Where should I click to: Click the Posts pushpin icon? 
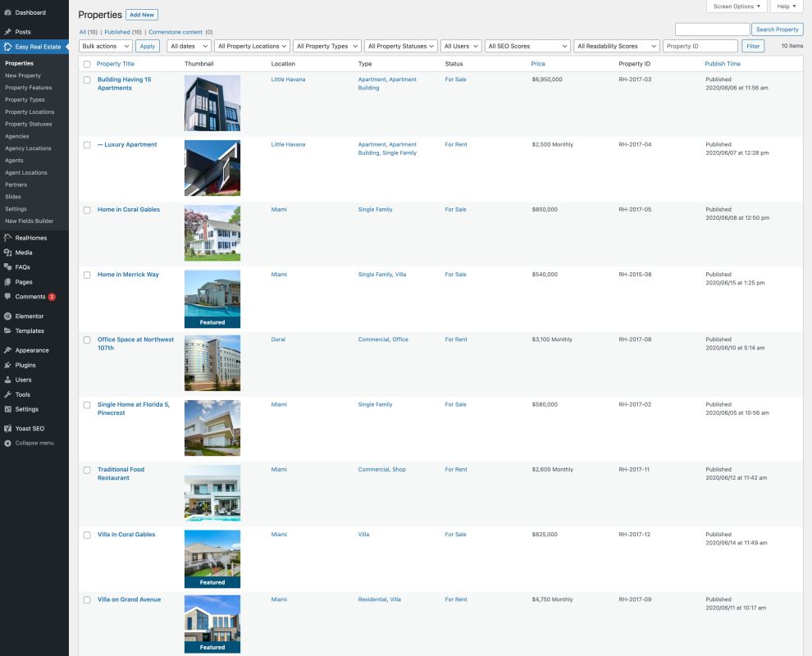(x=7, y=32)
